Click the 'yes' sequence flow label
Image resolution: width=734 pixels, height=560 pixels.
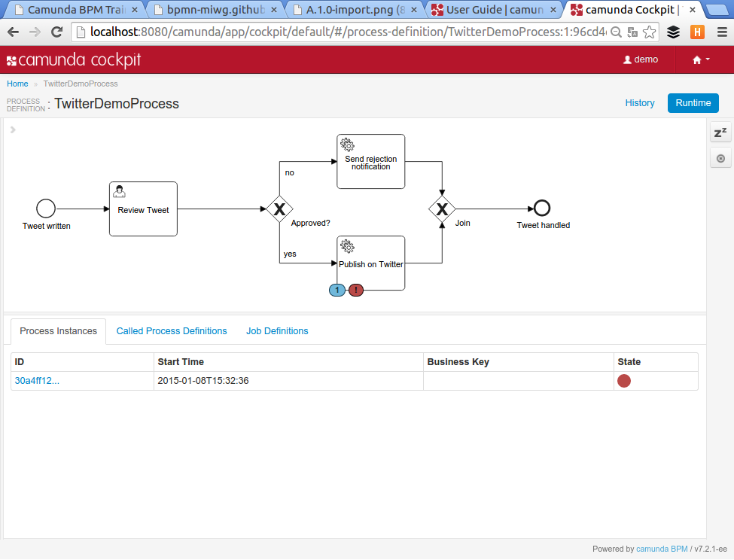click(290, 254)
